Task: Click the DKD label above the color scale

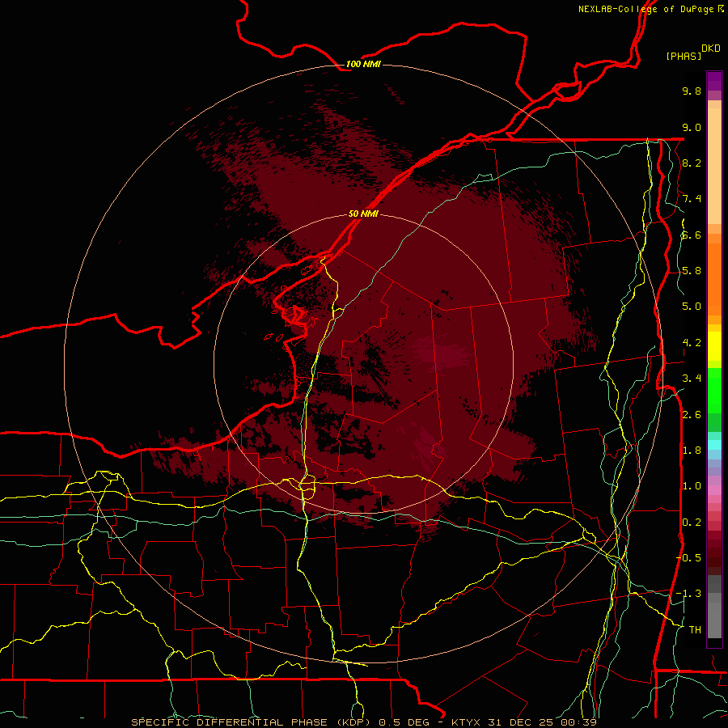Action: point(711,48)
